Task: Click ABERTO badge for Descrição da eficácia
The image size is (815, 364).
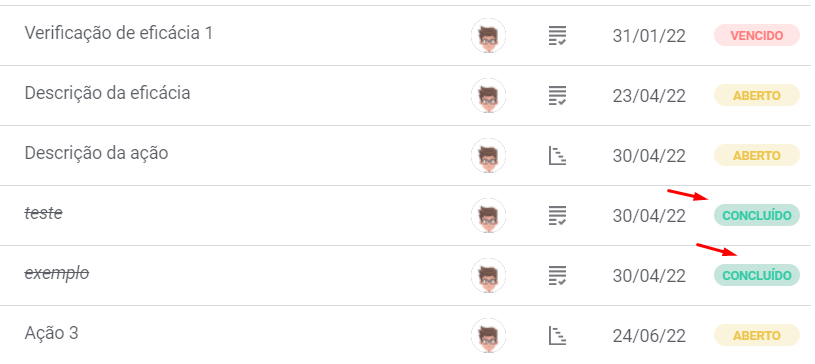Action: pyautogui.click(x=756, y=96)
